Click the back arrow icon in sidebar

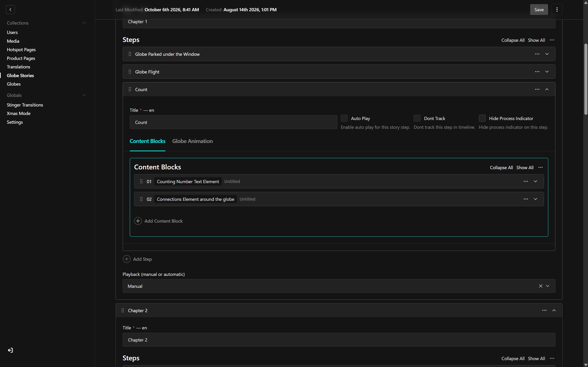coord(10,10)
